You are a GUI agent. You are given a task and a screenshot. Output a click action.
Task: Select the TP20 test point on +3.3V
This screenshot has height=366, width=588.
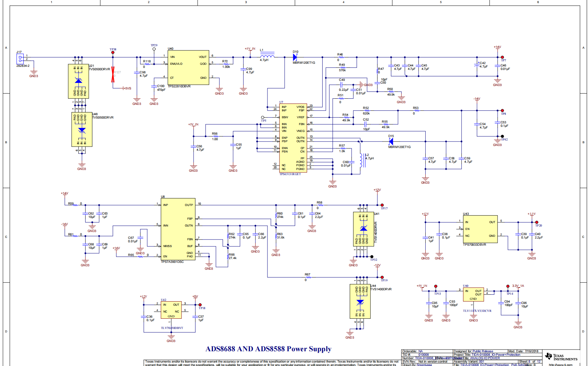tap(537, 222)
